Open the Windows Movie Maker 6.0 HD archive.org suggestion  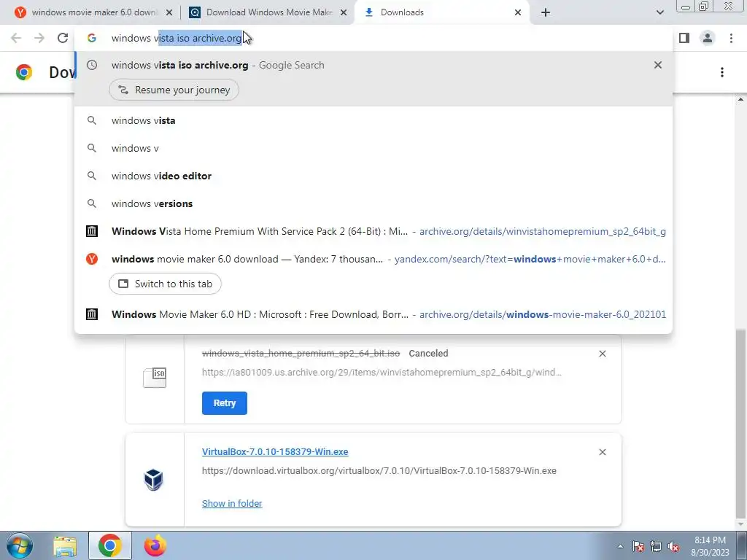pyautogui.click(x=373, y=314)
